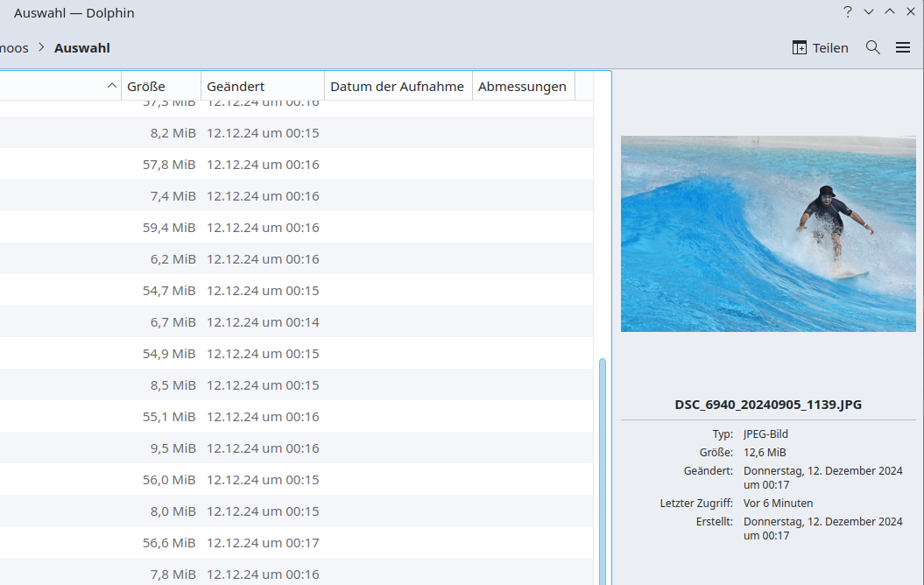Sort by the Größe column header
The image size is (924, 585).
161,86
